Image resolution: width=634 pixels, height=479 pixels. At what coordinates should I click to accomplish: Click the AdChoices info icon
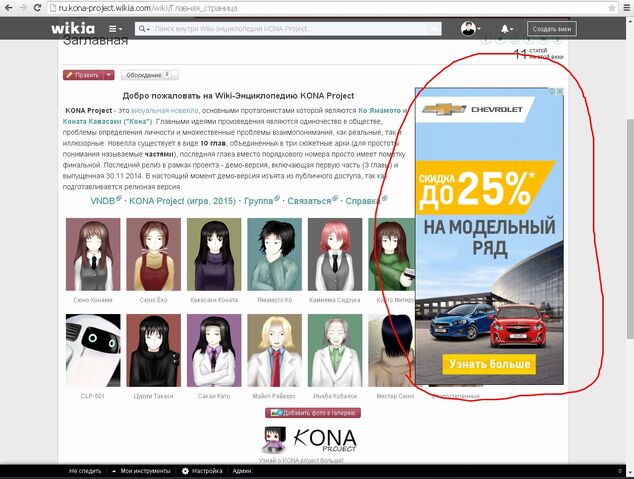(552, 92)
